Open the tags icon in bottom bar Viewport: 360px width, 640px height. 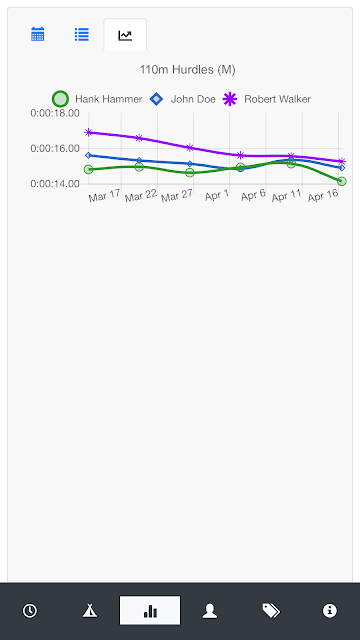click(271, 611)
